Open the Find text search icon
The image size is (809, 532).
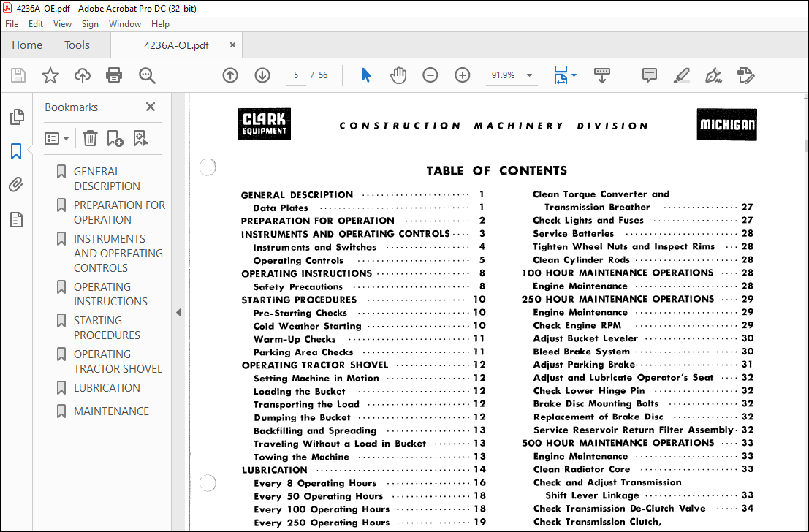click(147, 75)
